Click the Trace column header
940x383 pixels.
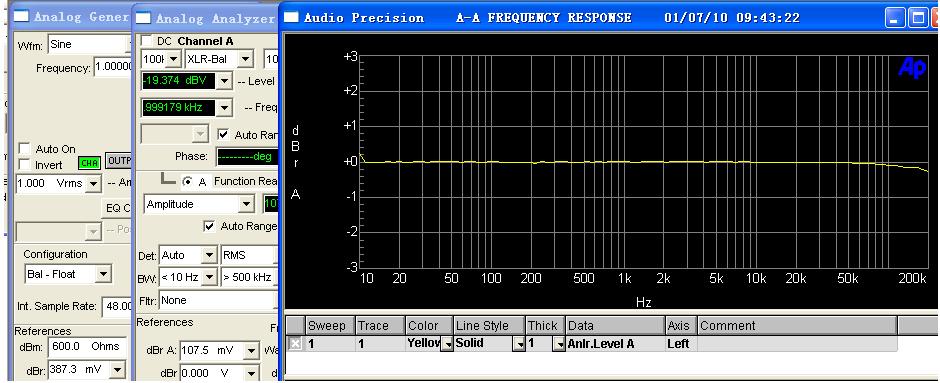(380, 325)
